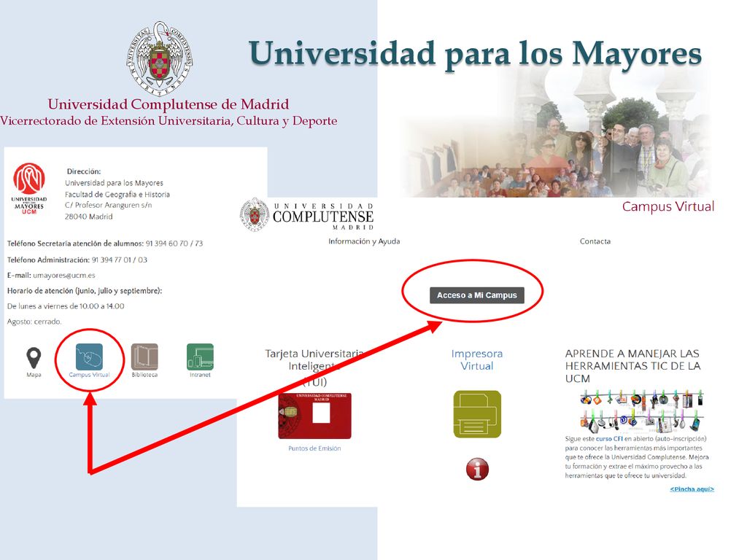Screen dimensions: 747x560
Task: Click the Complutense swan crest emblem
Action: point(160,58)
